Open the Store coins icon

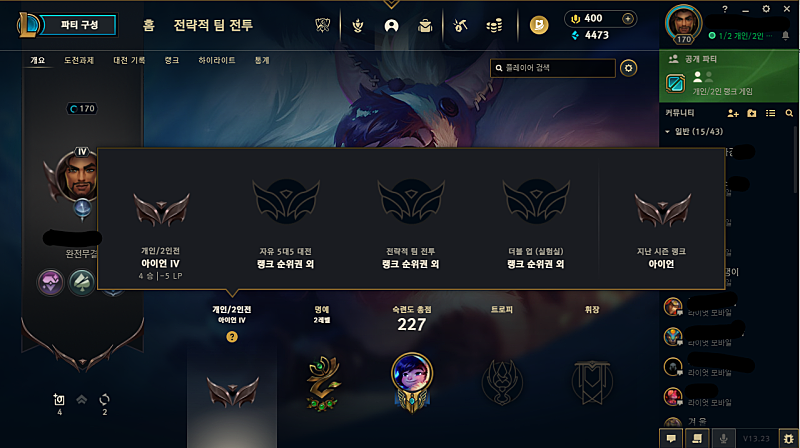pyautogui.click(x=494, y=25)
